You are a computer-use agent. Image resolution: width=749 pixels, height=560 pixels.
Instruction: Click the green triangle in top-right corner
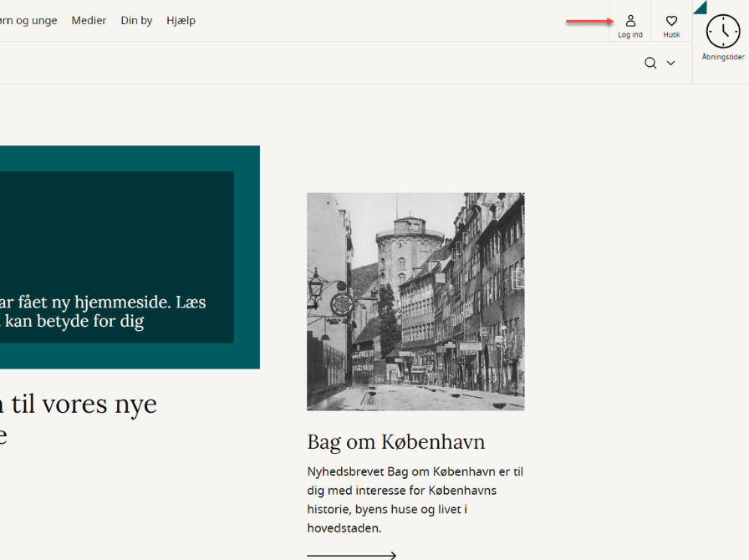point(701,7)
